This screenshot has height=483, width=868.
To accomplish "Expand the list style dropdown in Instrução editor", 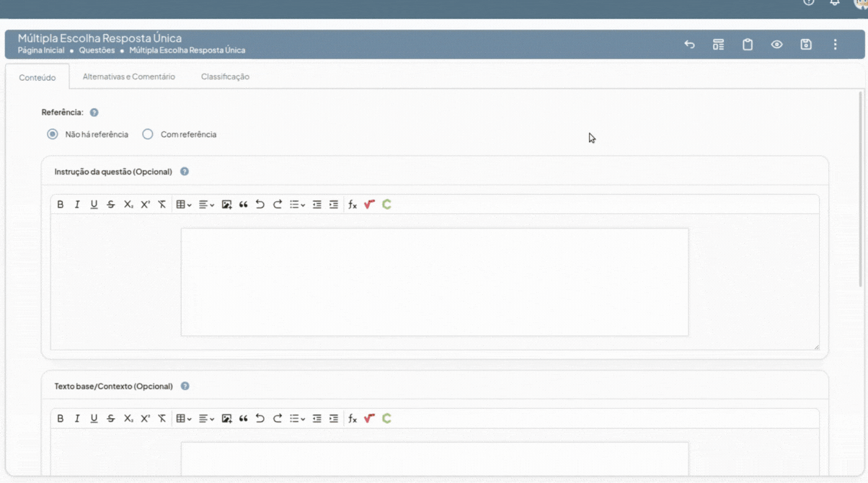I will pyautogui.click(x=297, y=205).
